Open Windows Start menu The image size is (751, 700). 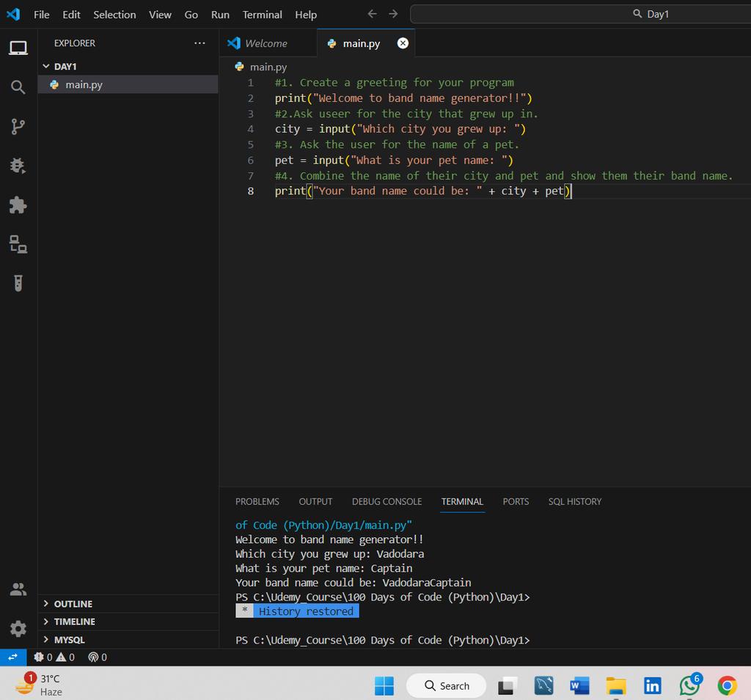384,686
